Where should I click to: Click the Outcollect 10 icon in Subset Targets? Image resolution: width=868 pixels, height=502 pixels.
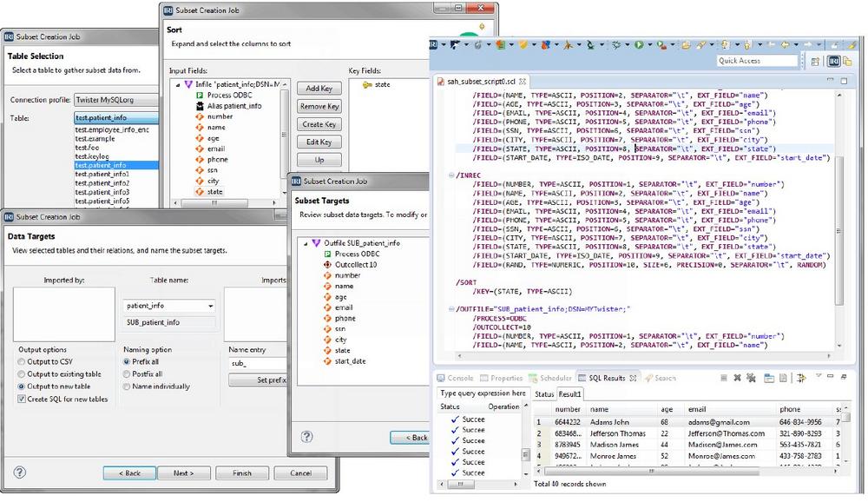tap(327, 264)
